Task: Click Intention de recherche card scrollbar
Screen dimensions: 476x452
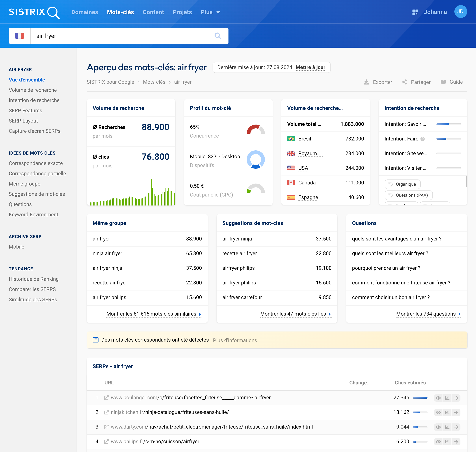Action: (466, 181)
